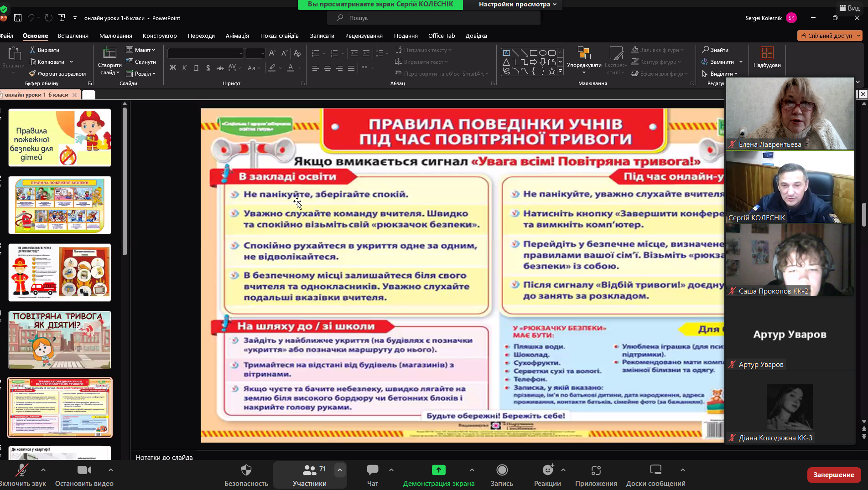Click Виділити select button
Viewport: 868px width, 490px height.
pos(719,73)
